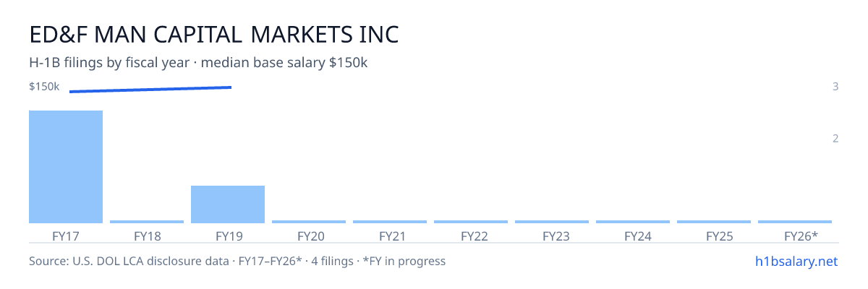The height and width of the screenshot is (289, 868).
Task: Select the small FY20 bar
Action: 309,222
